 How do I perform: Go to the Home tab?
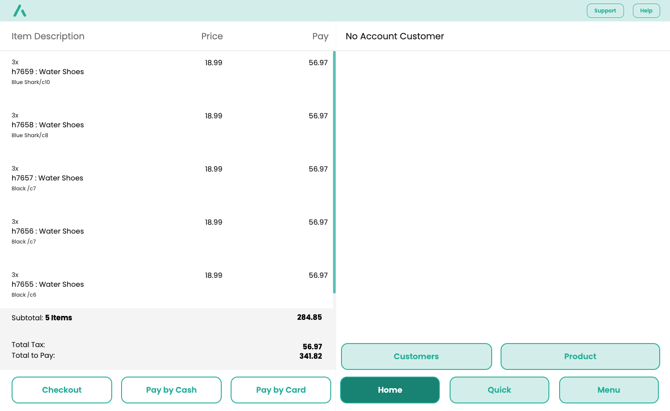pos(390,390)
